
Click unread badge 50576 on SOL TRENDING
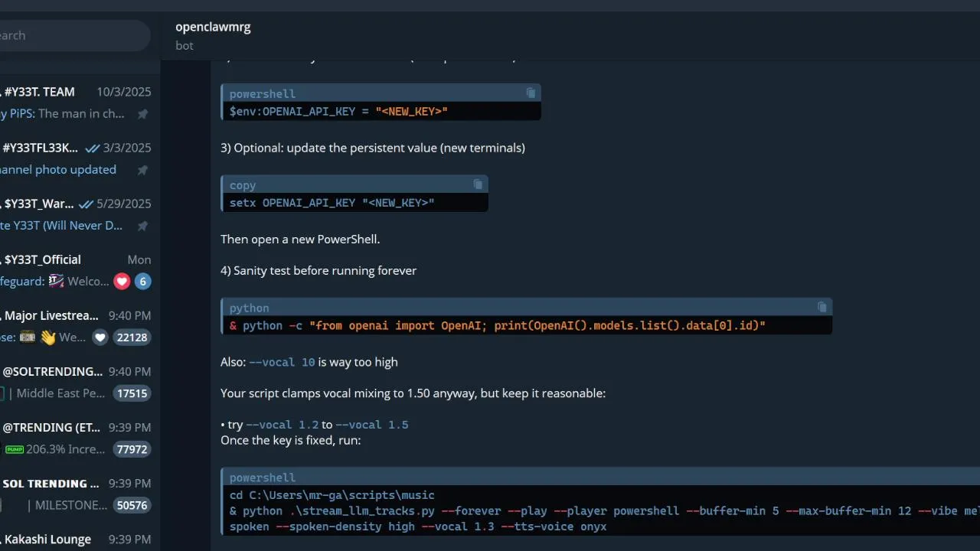pos(132,505)
